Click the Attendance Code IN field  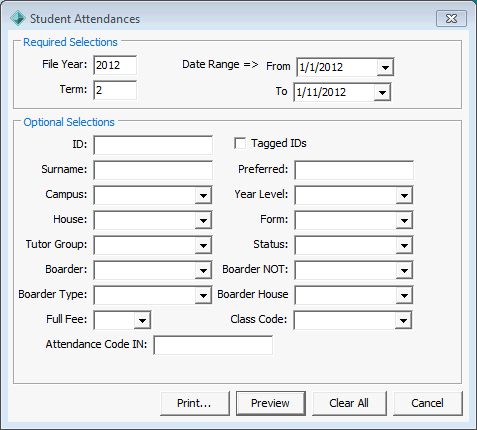[x=213, y=345]
